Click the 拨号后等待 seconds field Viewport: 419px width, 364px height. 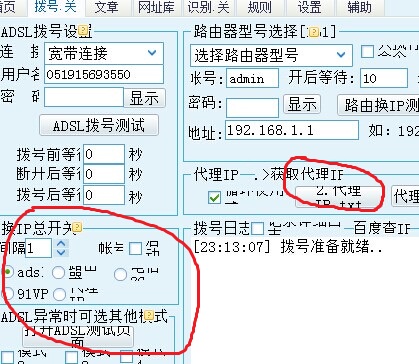[x=104, y=195]
